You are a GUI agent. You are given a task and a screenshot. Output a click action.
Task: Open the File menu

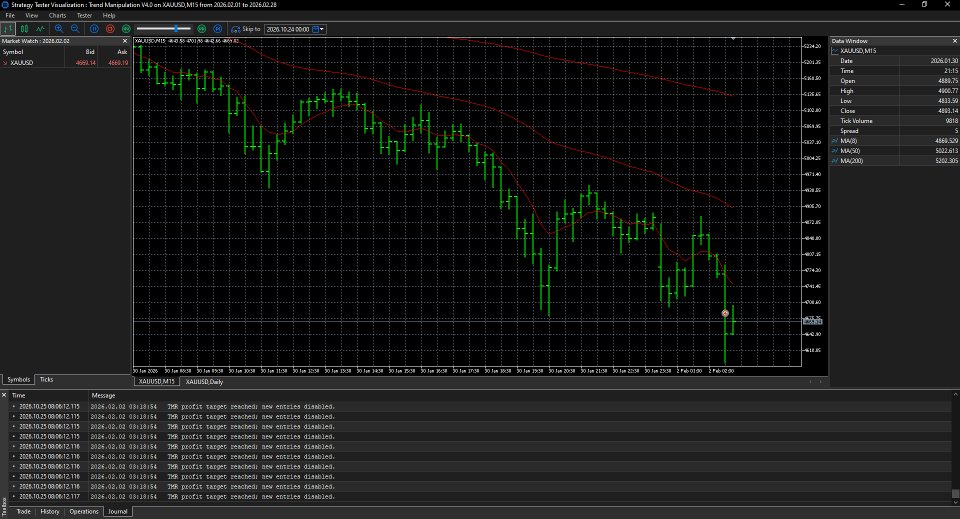10,15
